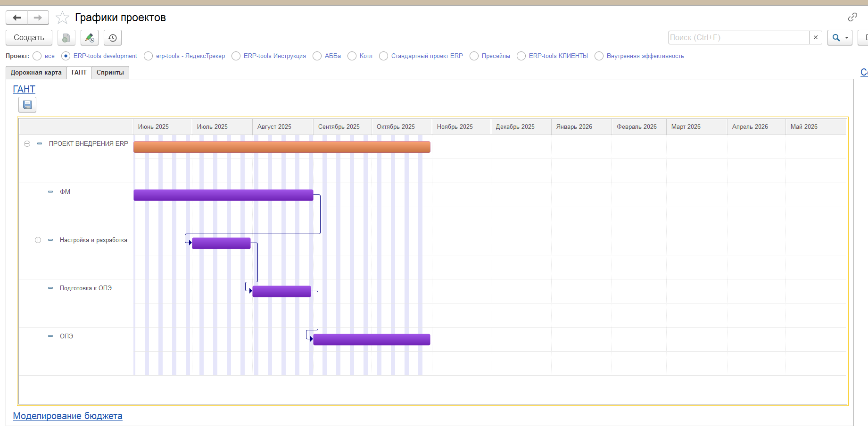Click the Октябрь 2025 month header
The image size is (868, 429).
[402, 127]
